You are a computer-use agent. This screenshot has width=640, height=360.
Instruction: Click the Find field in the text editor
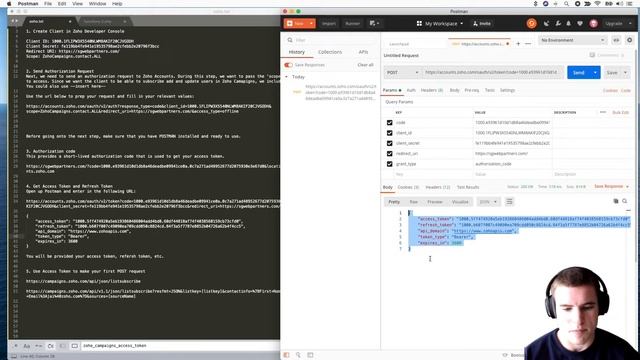point(180,346)
